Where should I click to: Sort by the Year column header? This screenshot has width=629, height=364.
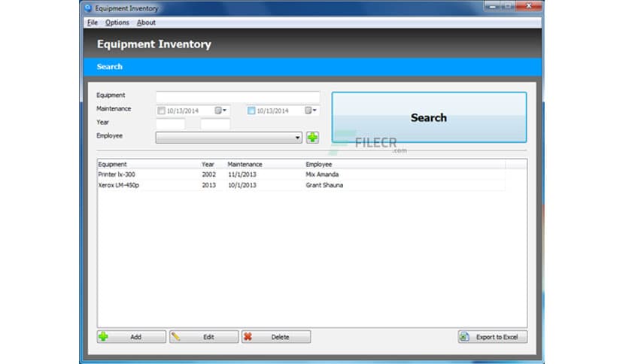pyautogui.click(x=214, y=165)
